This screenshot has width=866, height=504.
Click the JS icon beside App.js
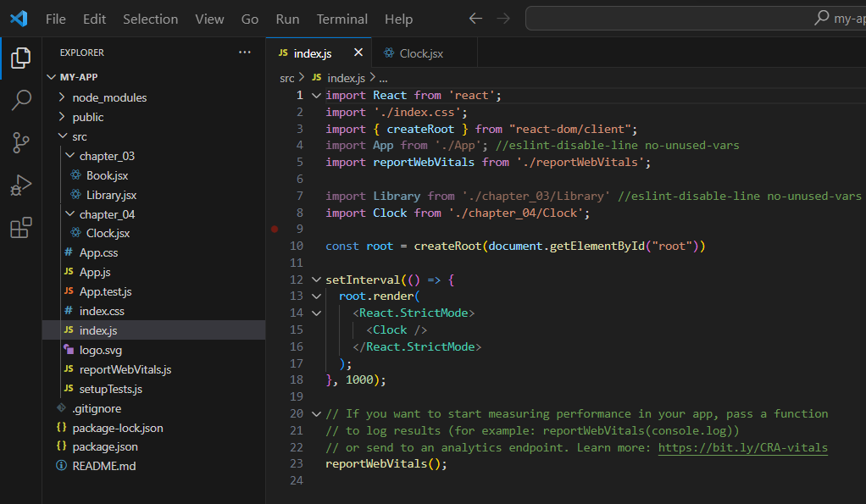(x=69, y=272)
